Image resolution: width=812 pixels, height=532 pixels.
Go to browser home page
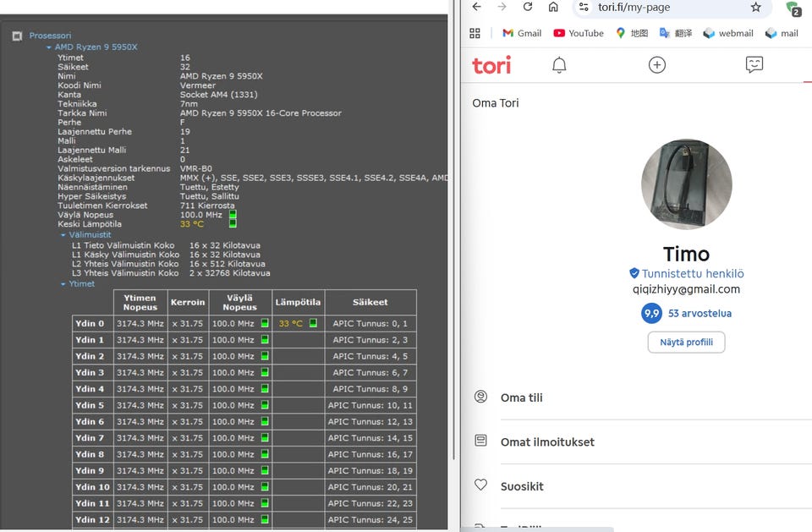(553, 7)
